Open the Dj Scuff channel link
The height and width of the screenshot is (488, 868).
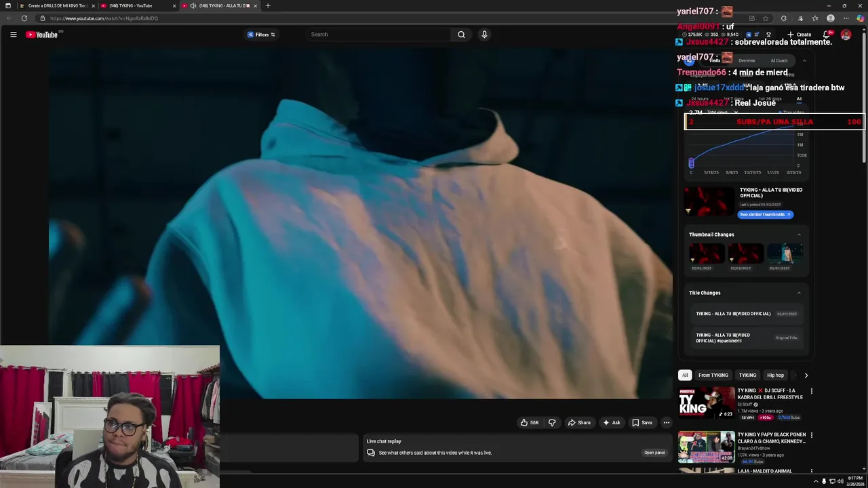747,405
